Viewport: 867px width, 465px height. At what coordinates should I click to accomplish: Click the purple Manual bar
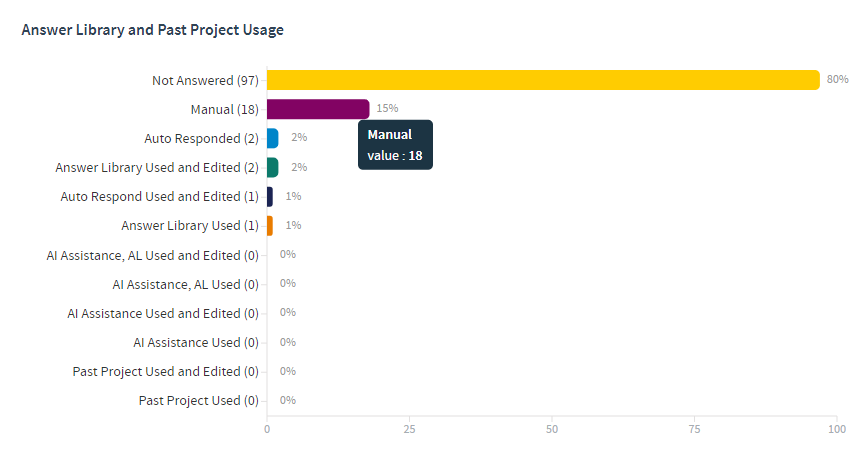318,109
